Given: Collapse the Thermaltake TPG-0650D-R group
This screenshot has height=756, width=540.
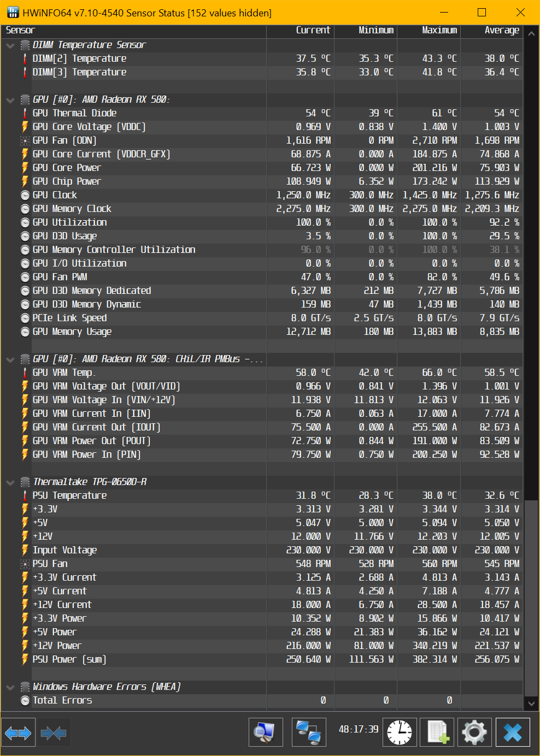Looking at the screenshot, I should (x=10, y=482).
